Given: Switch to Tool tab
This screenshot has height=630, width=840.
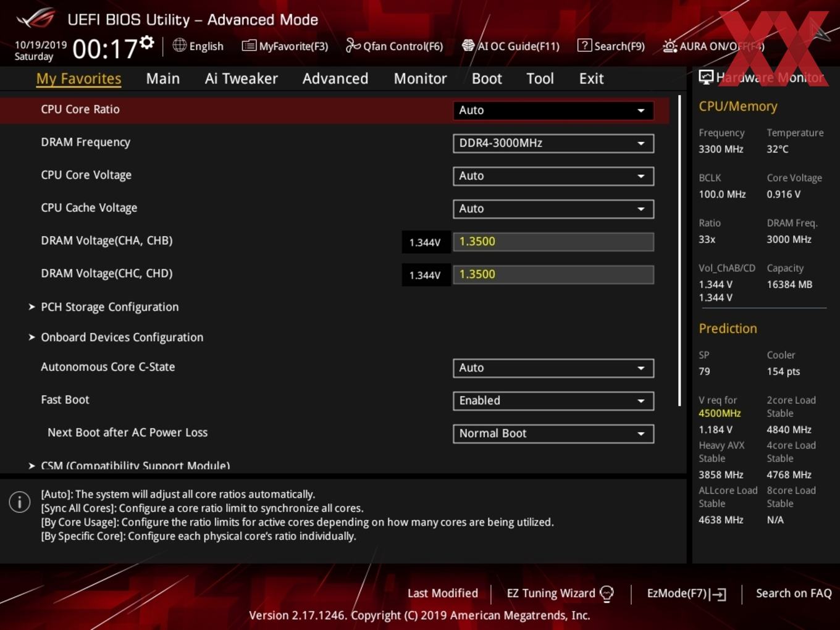Looking at the screenshot, I should 540,78.
